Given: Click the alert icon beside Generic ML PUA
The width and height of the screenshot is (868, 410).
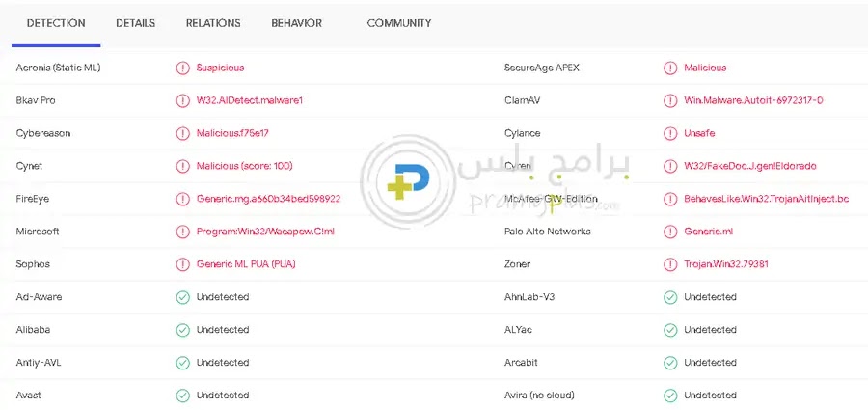Looking at the screenshot, I should point(182,264).
